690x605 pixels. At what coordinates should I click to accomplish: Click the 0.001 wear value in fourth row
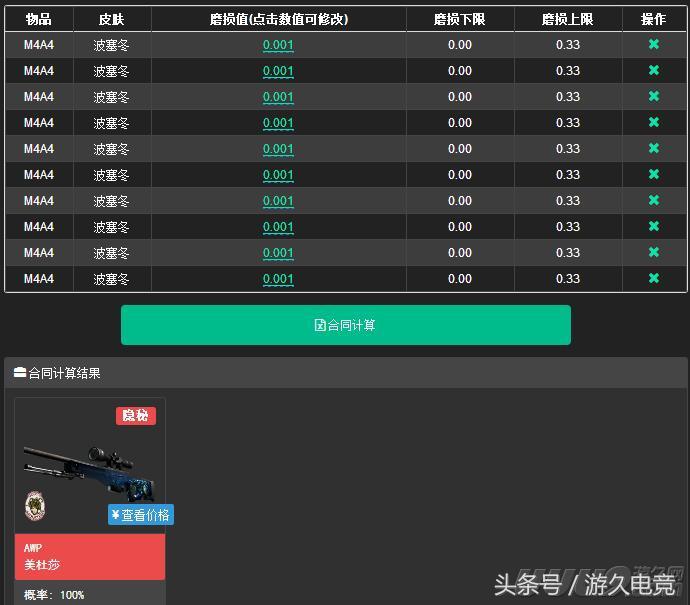pyautogui.click(x=278, y=123)
